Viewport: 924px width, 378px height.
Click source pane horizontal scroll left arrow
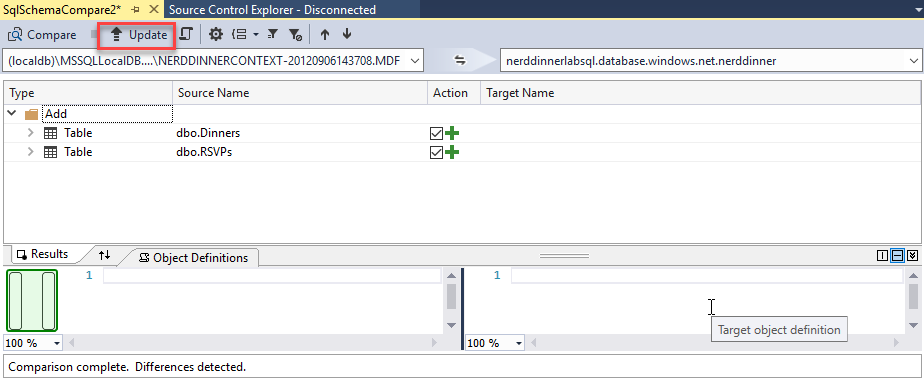coord(71,342)
